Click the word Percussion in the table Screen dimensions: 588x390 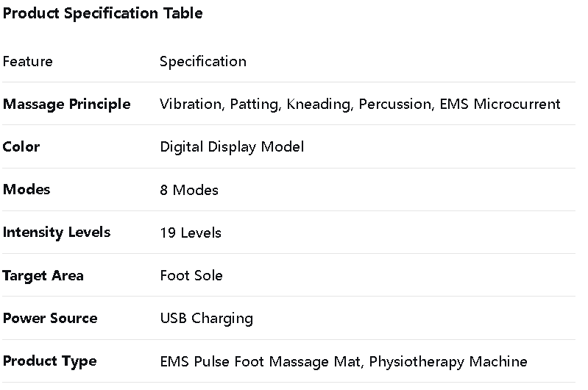coord(393,104)
